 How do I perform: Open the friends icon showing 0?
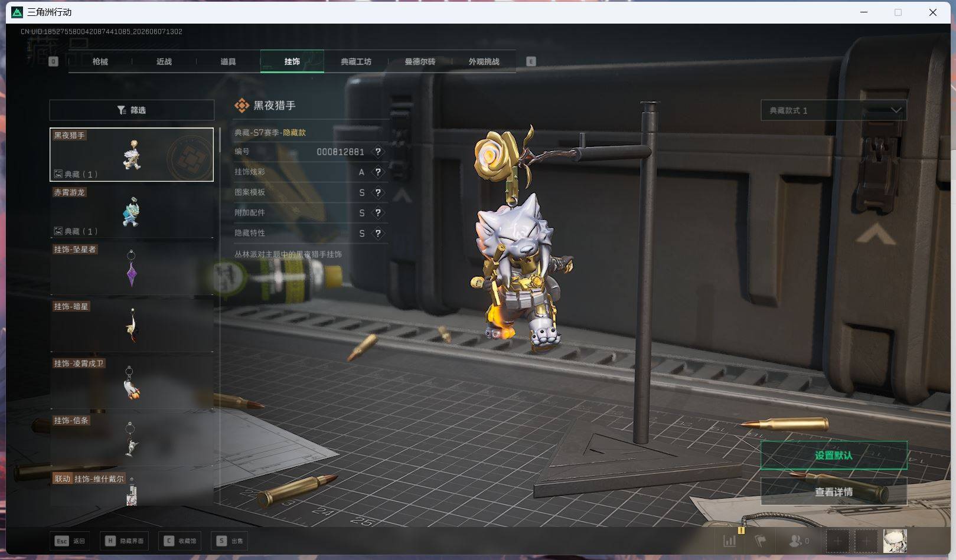799,541
